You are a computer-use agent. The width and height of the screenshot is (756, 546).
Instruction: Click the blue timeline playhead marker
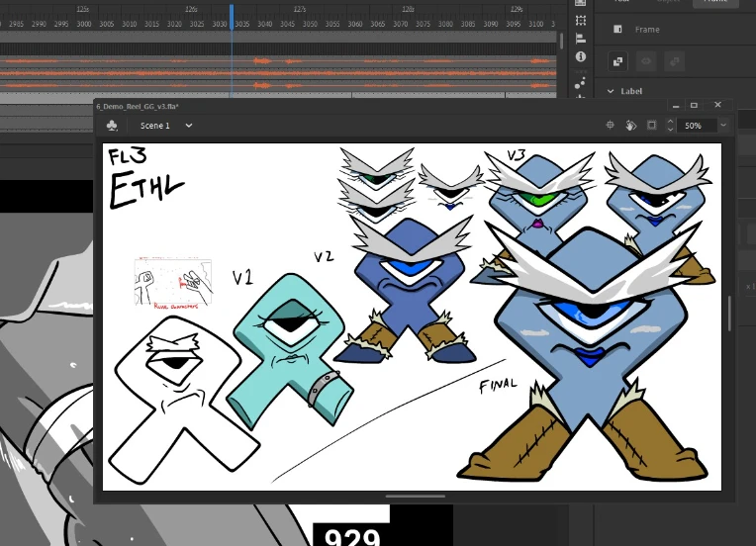[232, 17]
